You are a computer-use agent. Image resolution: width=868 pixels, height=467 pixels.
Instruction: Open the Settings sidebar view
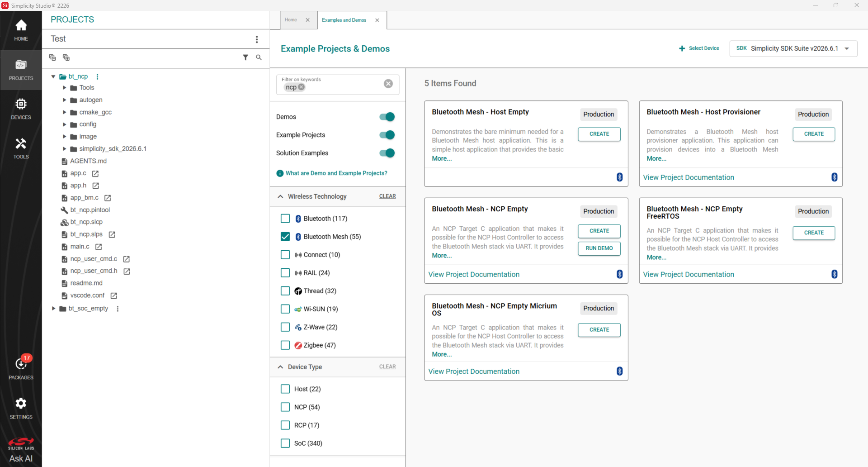click(x=21, y=408)
